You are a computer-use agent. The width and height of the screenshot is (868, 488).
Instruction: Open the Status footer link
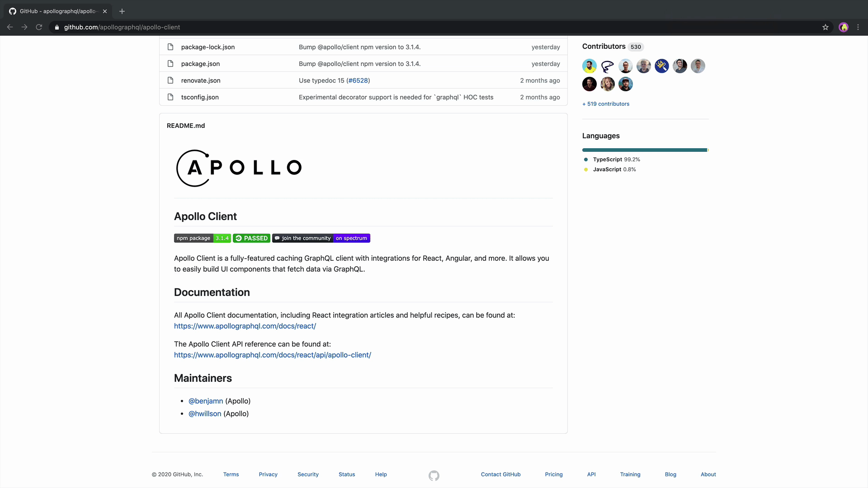click(x=347, y=474)
